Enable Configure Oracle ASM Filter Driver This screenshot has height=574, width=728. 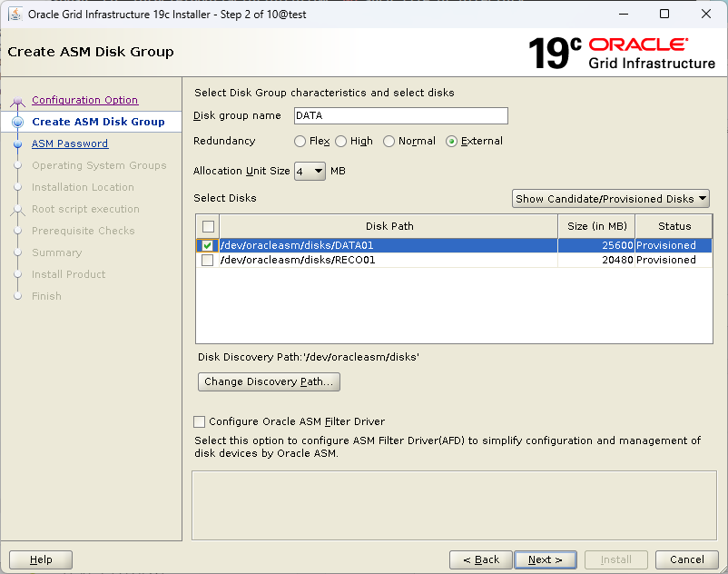coord(199,421)
